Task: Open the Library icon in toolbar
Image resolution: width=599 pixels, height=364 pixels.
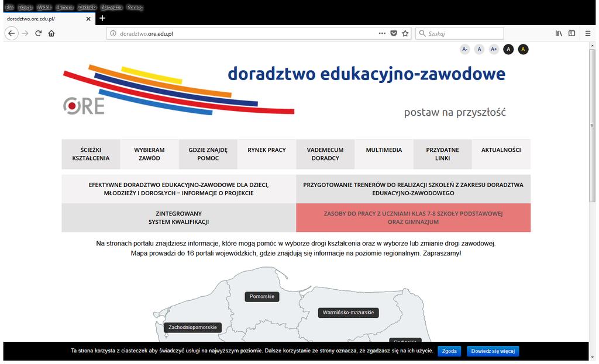Action: (559, 33)
